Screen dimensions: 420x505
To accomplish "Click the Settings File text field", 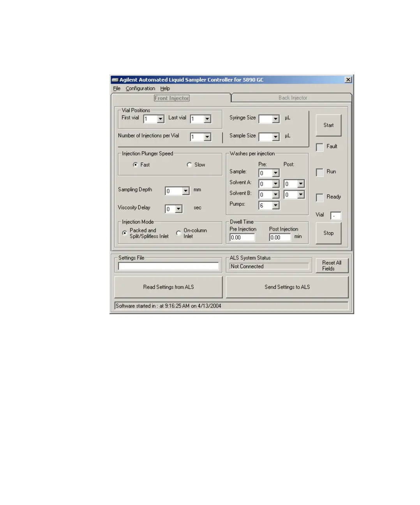I will pyautogui.click(x=168, y=266).
